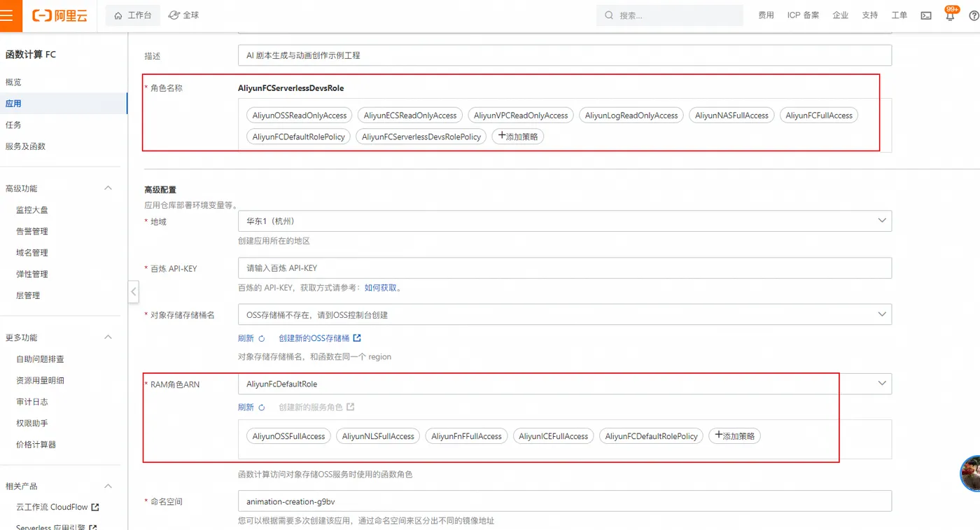This screenshot has height=530, width=980.
Task: Open the 支持 menu
Action: (x=869, y=15)
